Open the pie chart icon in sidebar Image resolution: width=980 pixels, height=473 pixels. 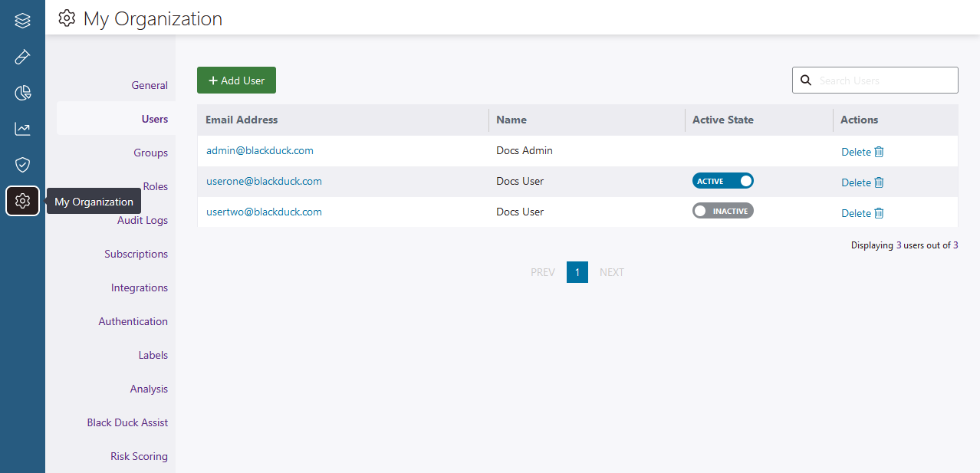tap(22, 93)
